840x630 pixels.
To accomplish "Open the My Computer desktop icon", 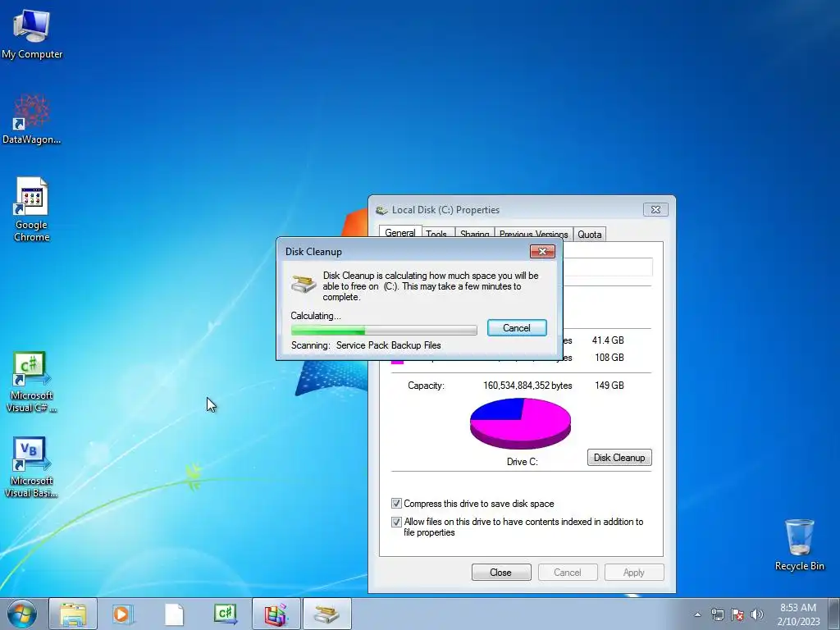I will (32, 33).
